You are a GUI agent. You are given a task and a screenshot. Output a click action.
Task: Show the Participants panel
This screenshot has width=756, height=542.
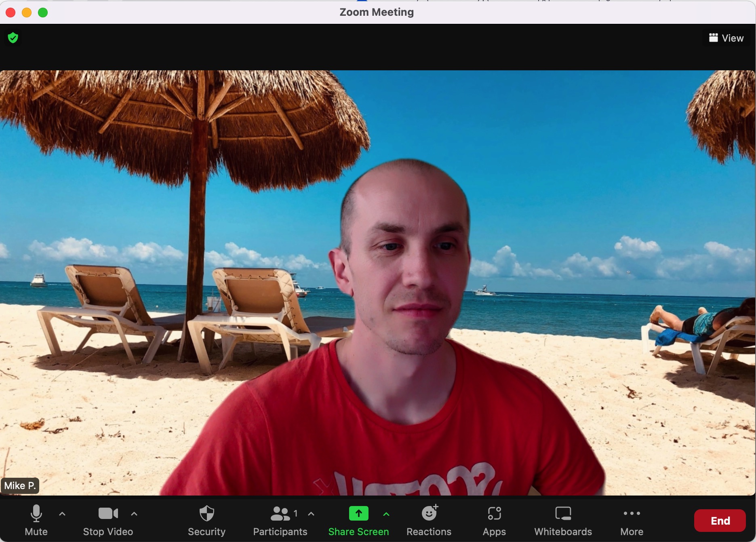pyautogui.click(x=280, y=521)
